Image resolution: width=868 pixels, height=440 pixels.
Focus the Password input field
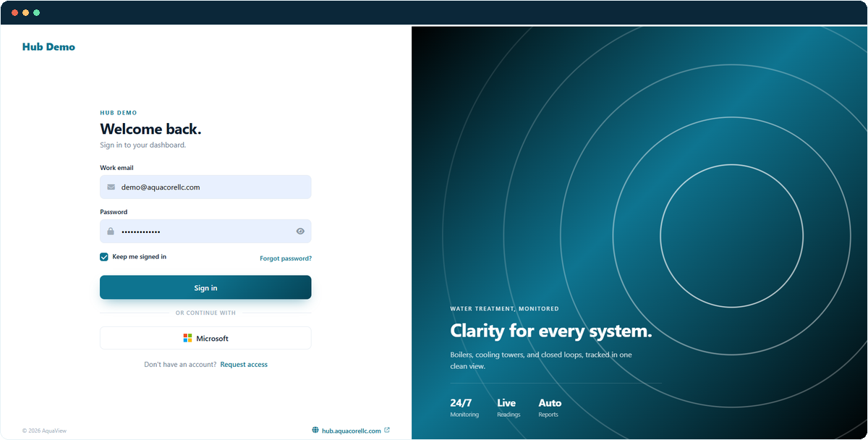205,232
